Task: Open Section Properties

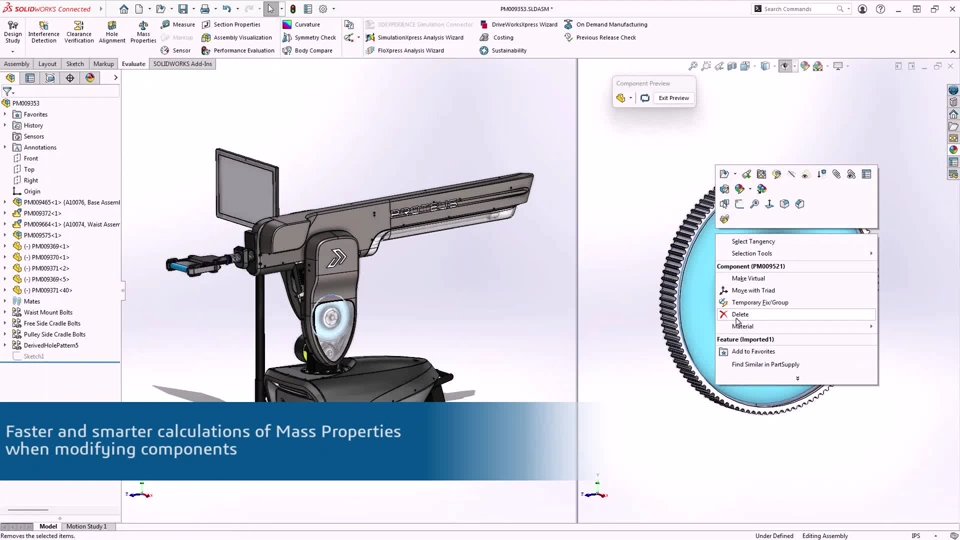Action: 231,24
